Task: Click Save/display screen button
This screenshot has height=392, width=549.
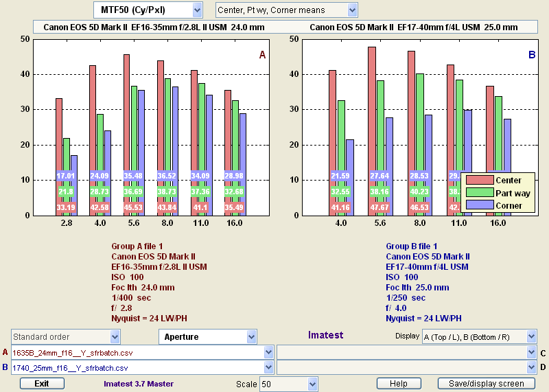Action: (487, 384)
